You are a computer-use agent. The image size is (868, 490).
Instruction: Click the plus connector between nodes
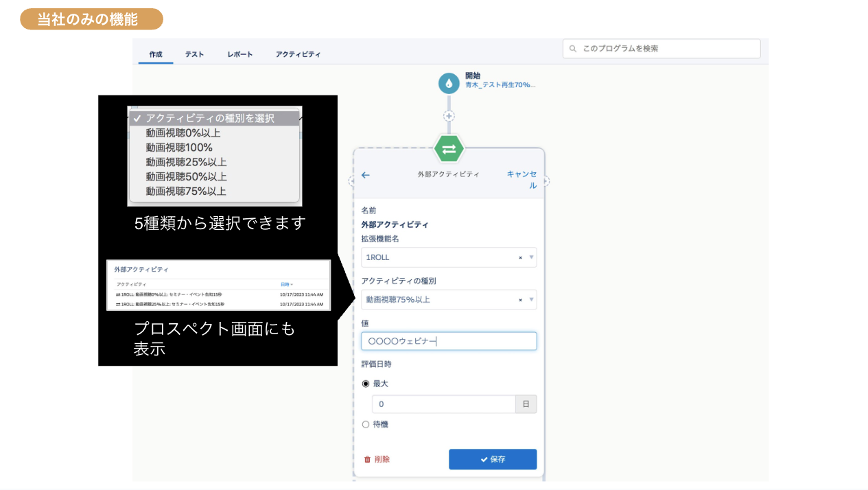pos(449,115)
